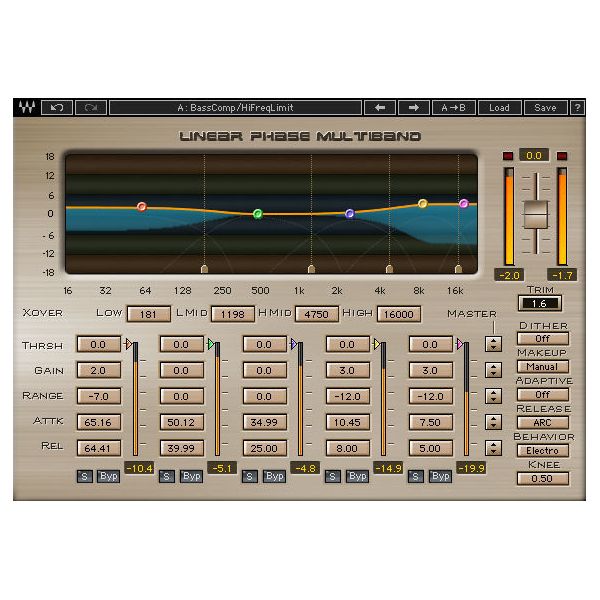Undo the last change
Viewport: 600px width, 600px height.
point(57,108)
